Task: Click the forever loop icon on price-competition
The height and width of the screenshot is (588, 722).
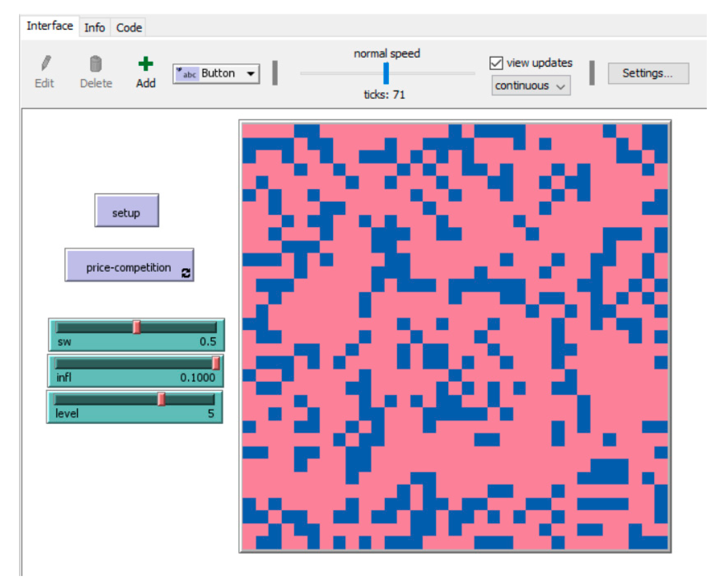Action: tap(186, 273)
